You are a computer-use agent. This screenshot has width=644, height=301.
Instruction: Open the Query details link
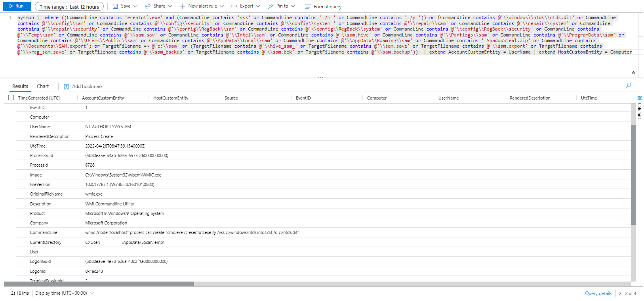[598, 293]
